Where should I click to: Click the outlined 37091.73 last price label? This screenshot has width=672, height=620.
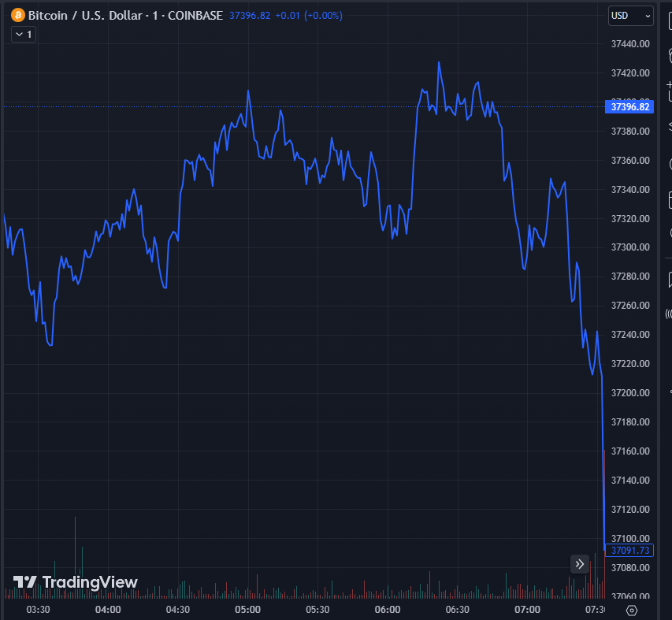click(630, 551)
